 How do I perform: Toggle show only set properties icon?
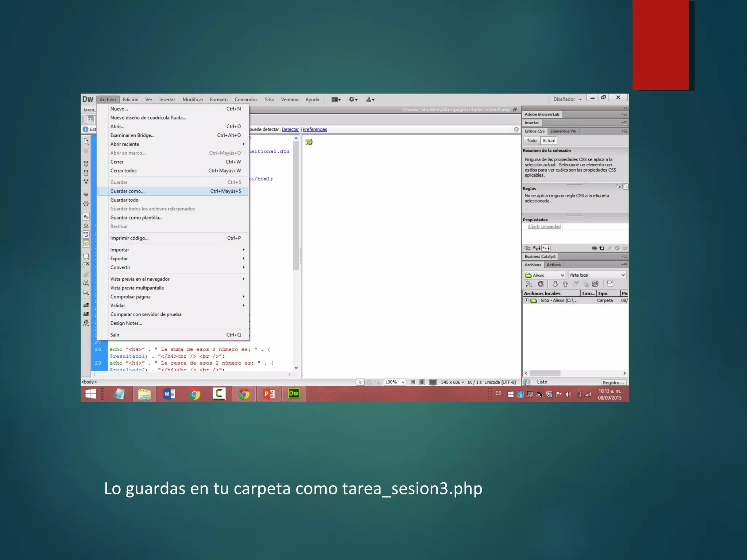pos(546,248)
